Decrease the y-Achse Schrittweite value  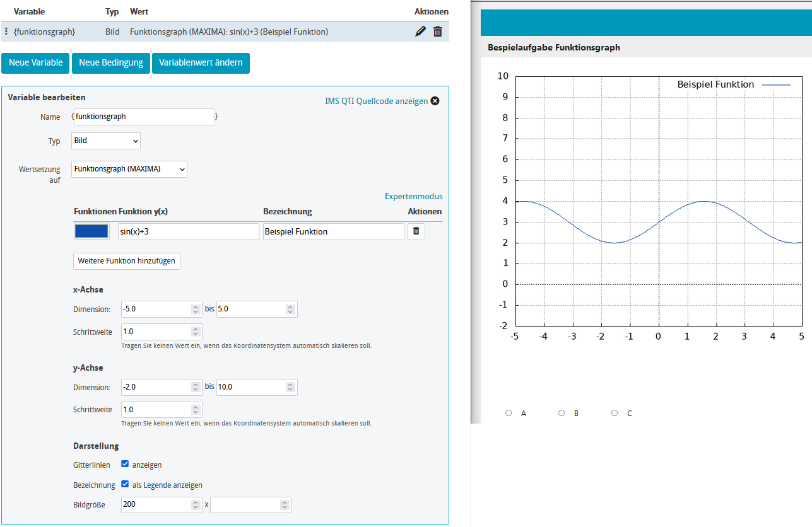click(x=196, y=412)
